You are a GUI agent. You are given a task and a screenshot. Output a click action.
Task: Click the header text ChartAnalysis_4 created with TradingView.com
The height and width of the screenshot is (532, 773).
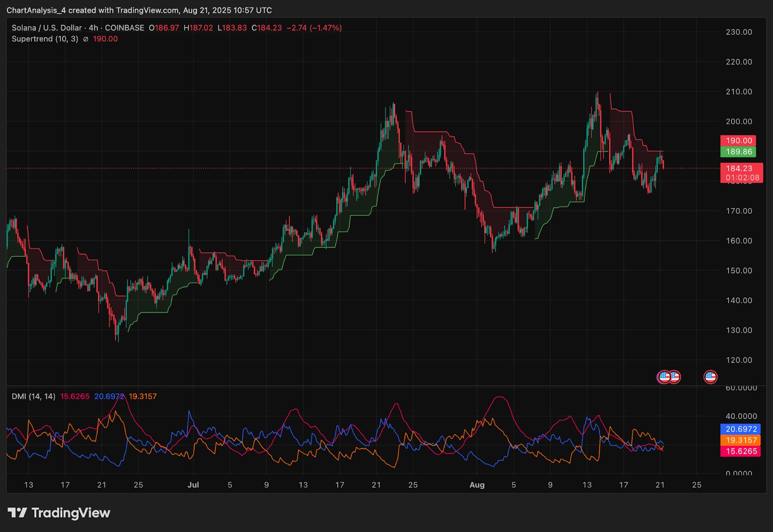[92, 10]
